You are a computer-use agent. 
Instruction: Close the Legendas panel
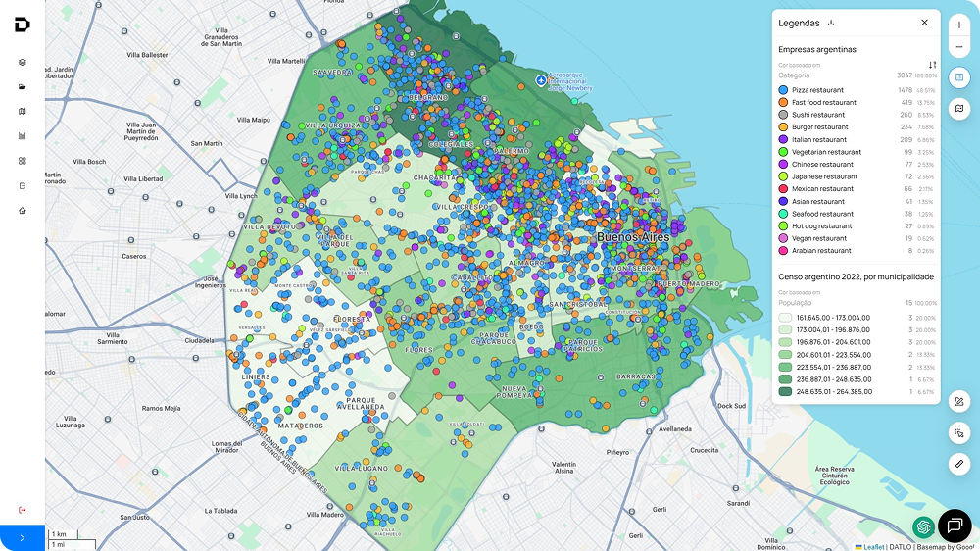(x=924, y=23)
